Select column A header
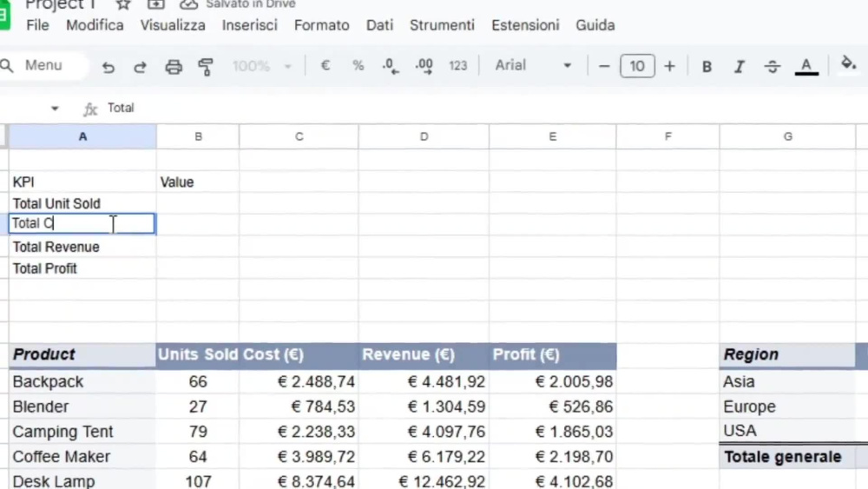This screenshot has width=868, height=489. pos(82,136)
